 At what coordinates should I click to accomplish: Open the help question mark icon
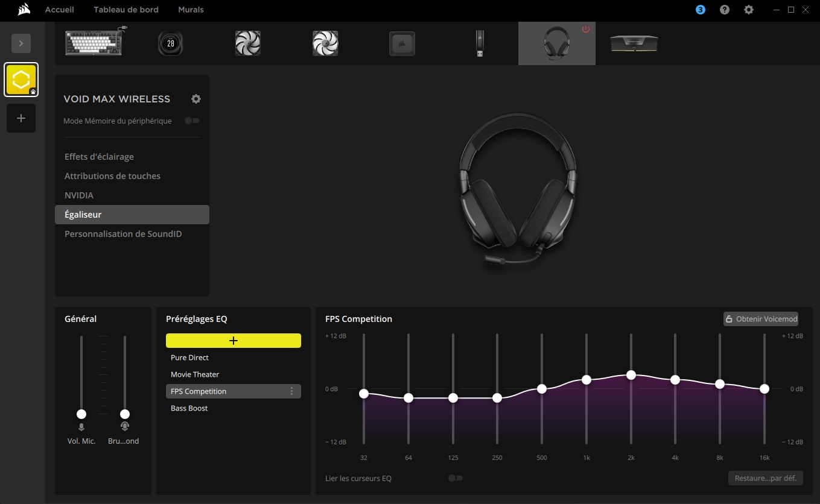pos(725,10)
